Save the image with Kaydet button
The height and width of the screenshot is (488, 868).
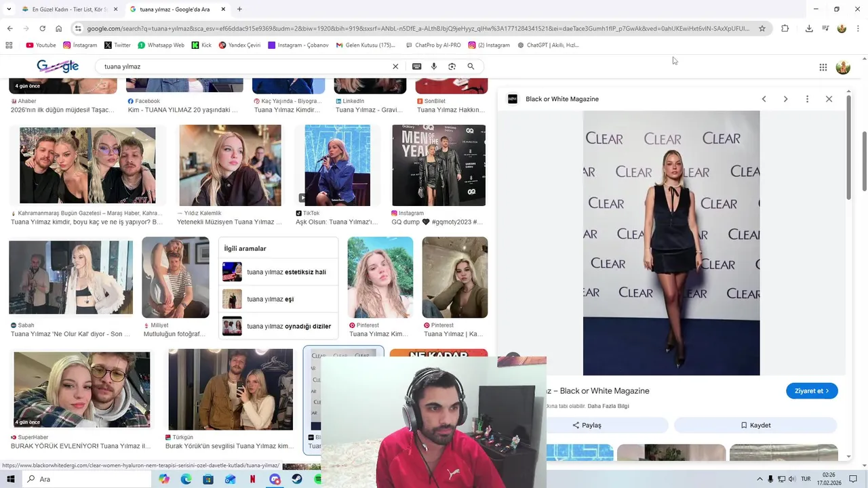coord(755,425)
